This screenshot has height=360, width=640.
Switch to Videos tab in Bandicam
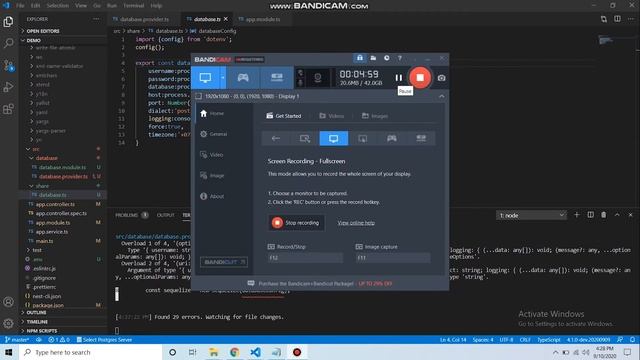click(x=331, y=116)
